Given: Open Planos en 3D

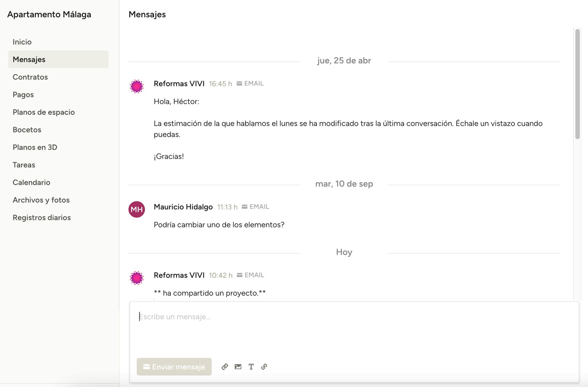Looking at the screenshot, I should coord(35,147).
